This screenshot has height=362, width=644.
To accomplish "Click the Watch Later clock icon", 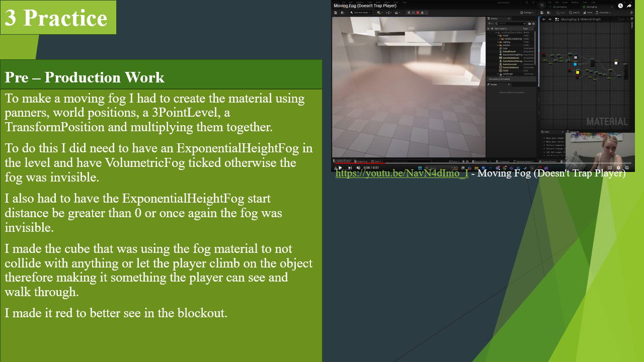I will click(x=620, y=6).
